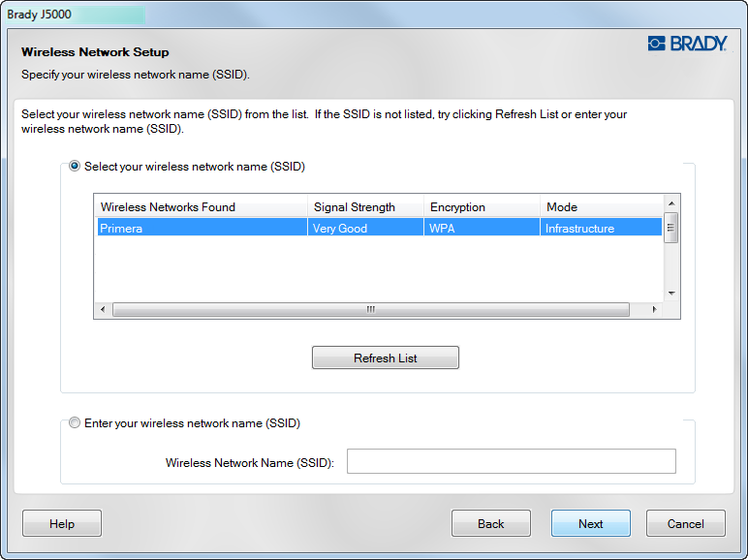Select the 'Select your wireless network name' radio button
748x560 pixels.
tap(76, 167)
